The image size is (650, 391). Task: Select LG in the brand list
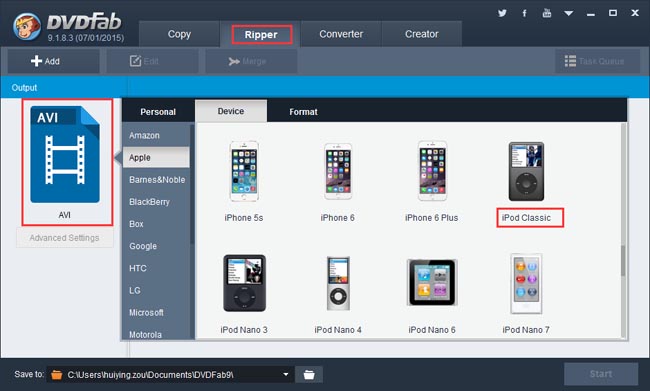(x=156, y=290)
